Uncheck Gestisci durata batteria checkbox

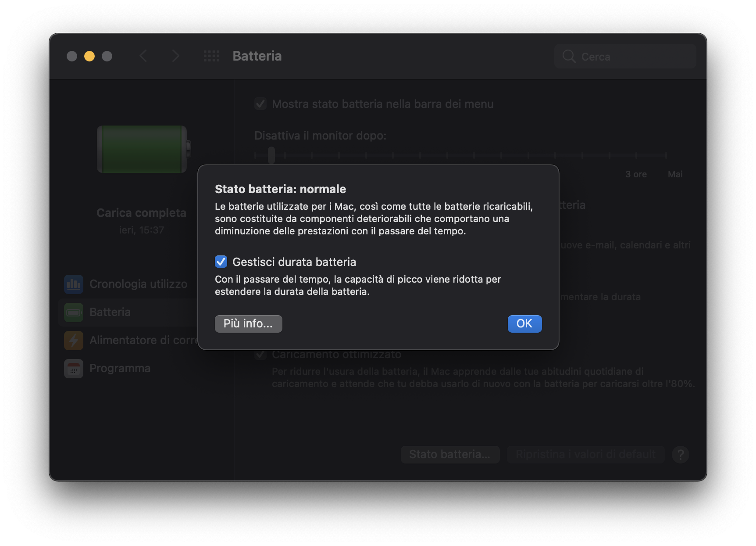coord(221,262)
